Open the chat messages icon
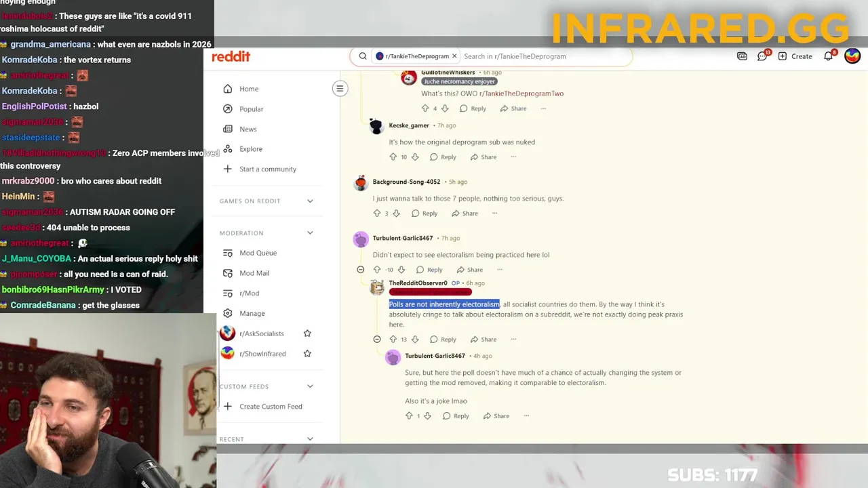 (762, 56)
